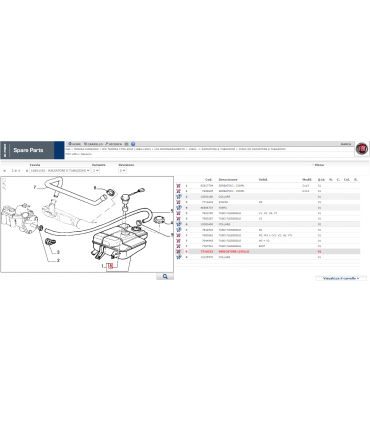
Task: Add the first SERBATOIO COMPL. row to the cart
Action: (x=178, y=185)
